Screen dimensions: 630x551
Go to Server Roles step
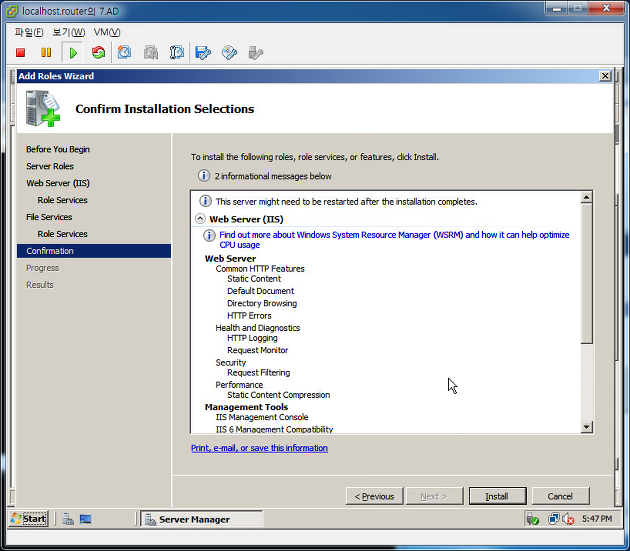(x=50, y=166)
